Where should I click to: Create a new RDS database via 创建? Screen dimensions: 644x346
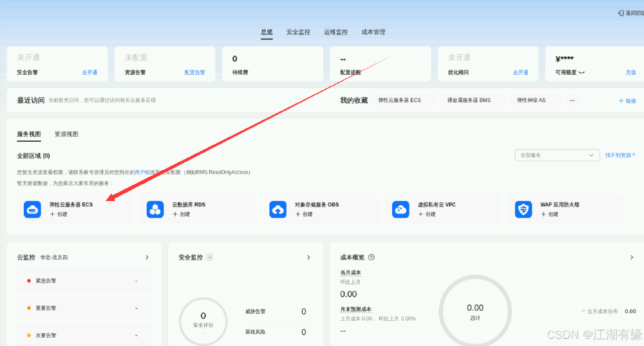click(x=181, y=214)
